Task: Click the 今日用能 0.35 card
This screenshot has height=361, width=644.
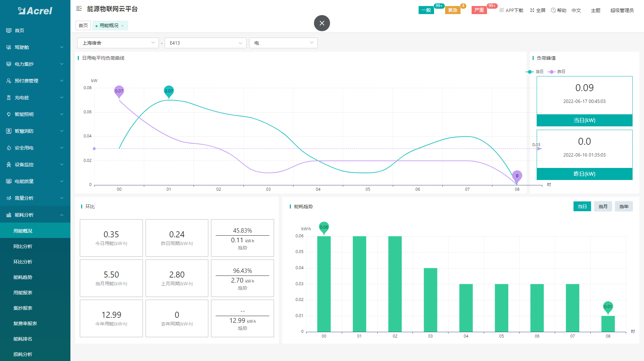Action: pyautogui.click(x=111, y=238)
